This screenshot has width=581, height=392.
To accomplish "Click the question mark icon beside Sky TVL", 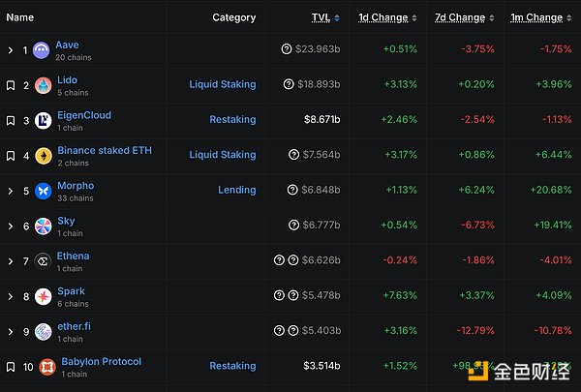I will [x=293, y=226].
